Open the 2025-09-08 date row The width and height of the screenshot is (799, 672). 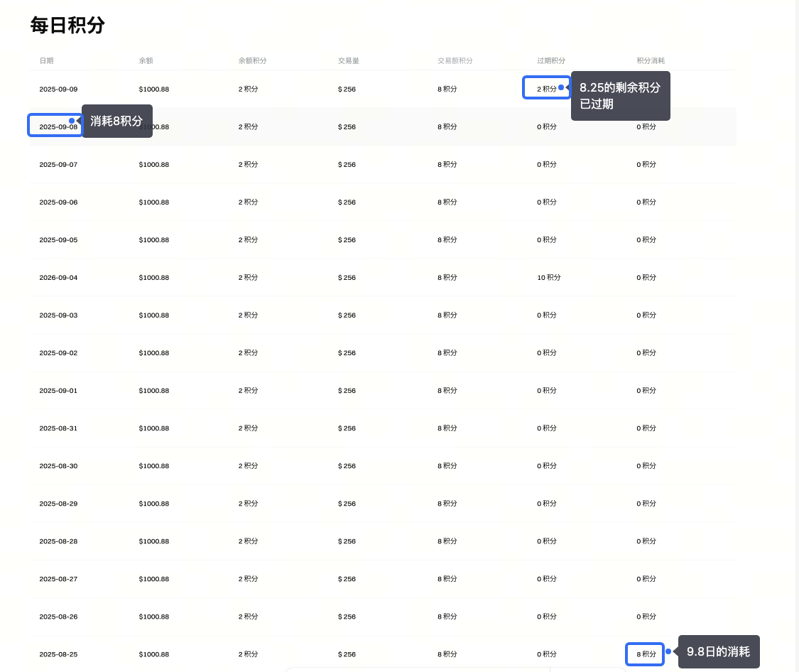coord(57,126)
